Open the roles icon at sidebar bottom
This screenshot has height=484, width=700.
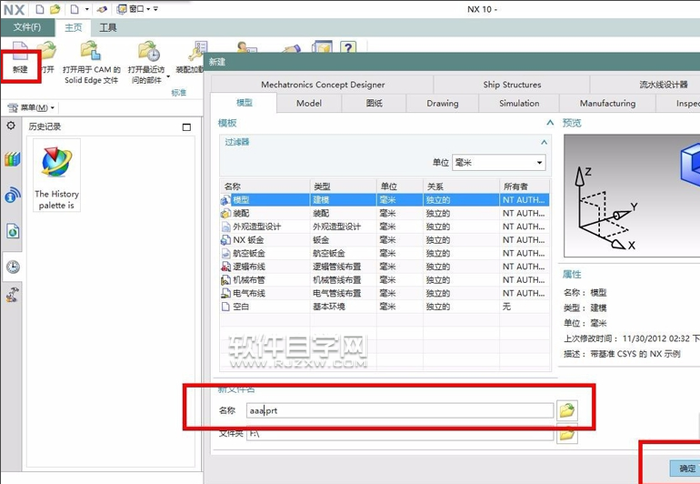pyautogui.click(x=12, y=295)
